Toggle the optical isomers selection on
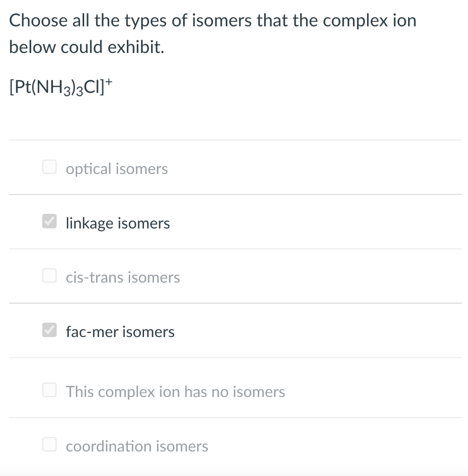 point(49,167)
